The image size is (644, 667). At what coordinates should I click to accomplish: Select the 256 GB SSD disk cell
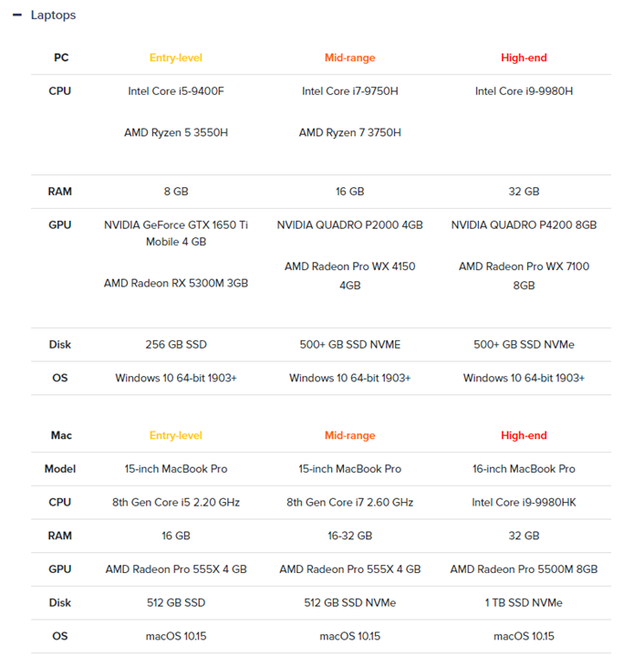pos(176,345)
